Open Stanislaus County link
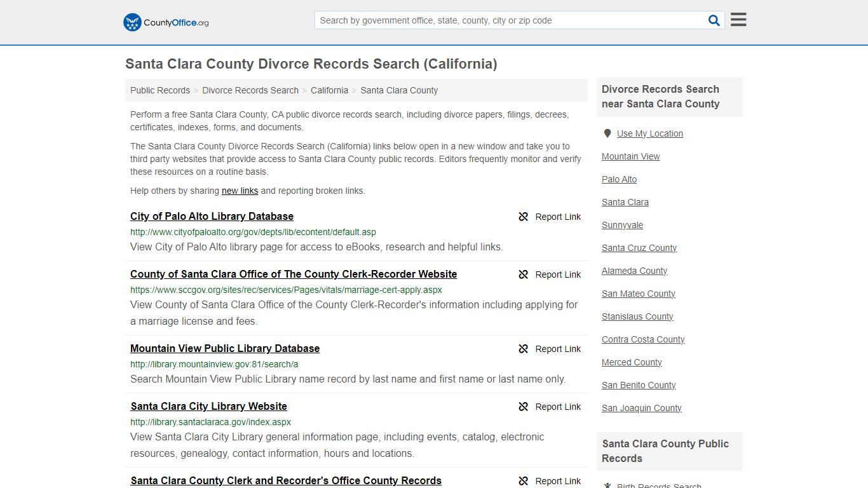 637,316
